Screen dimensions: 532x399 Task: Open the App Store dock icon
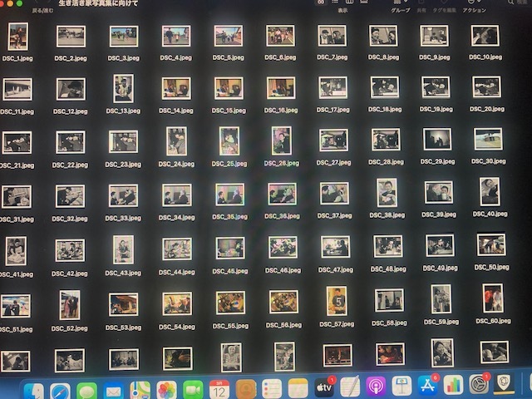[x=427, y=386]
